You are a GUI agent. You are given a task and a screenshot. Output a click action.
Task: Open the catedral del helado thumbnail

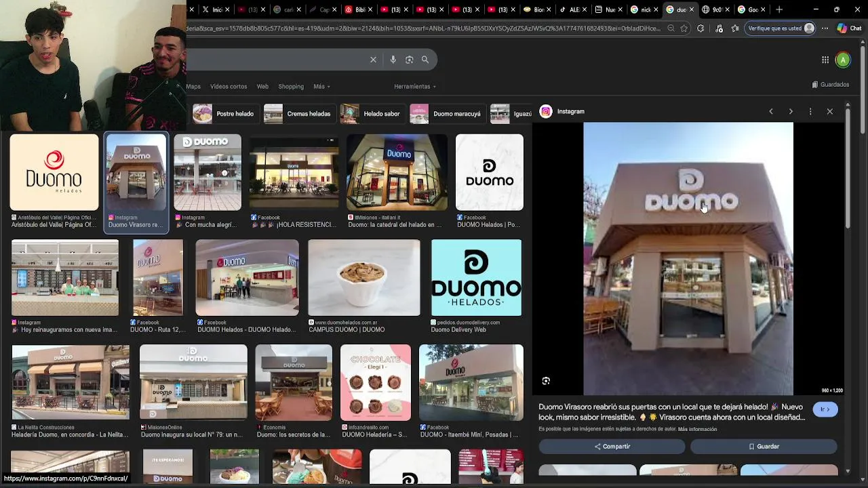pyautogui.click(x=397, y=173)
